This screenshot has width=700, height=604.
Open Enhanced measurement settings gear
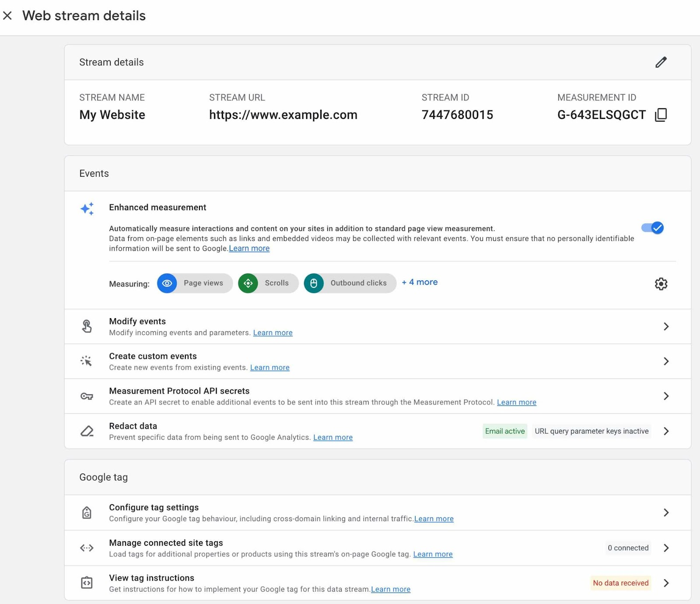[x=661, y=284]
